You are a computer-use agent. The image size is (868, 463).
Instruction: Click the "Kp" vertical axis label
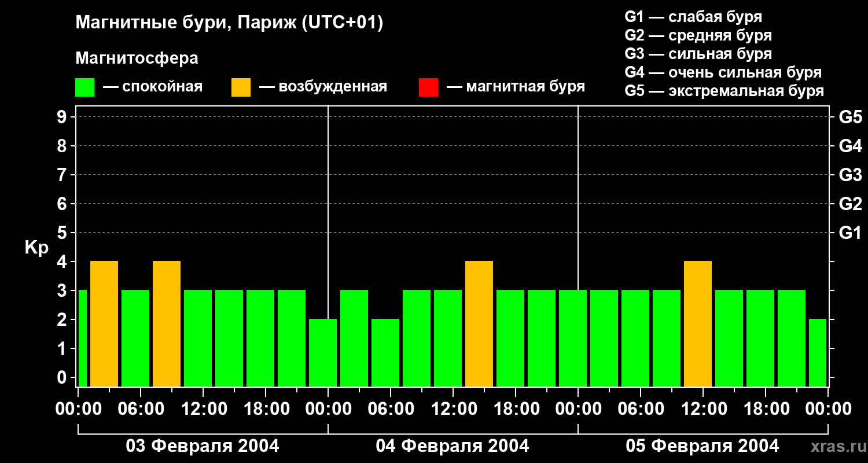point(36,247)
